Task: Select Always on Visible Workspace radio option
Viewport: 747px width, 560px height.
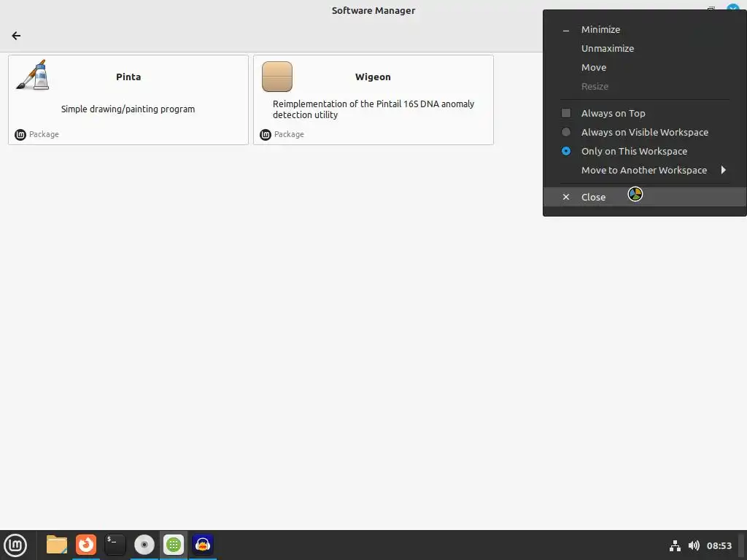Action: 566,133
